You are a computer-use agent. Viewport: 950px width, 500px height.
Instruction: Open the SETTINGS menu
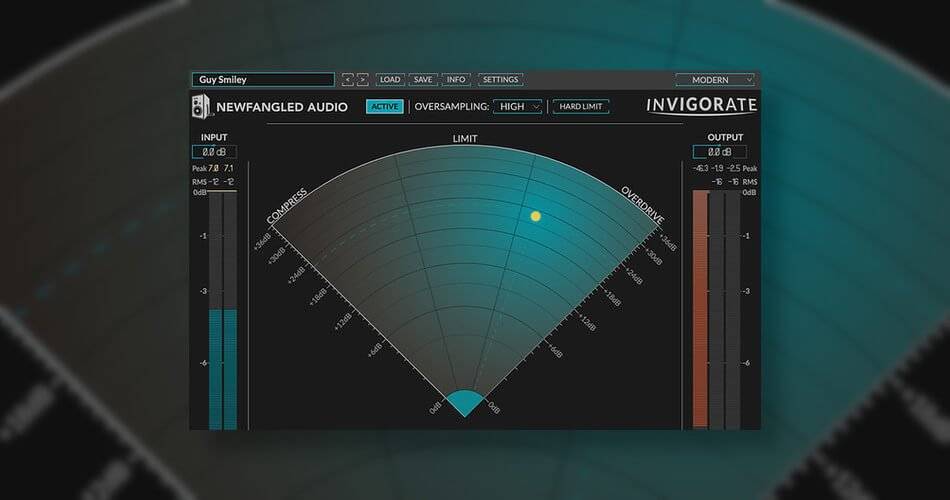click(500, 79)
